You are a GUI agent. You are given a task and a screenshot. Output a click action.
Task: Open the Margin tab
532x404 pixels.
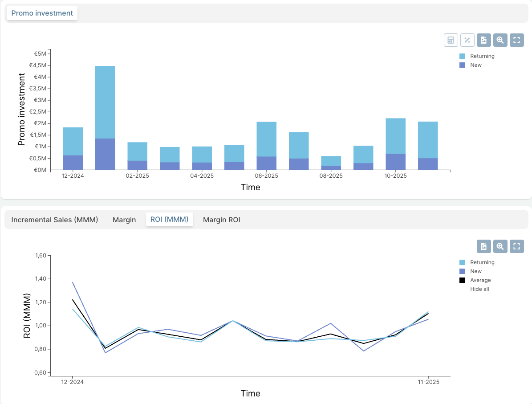(x=124, y=220)
